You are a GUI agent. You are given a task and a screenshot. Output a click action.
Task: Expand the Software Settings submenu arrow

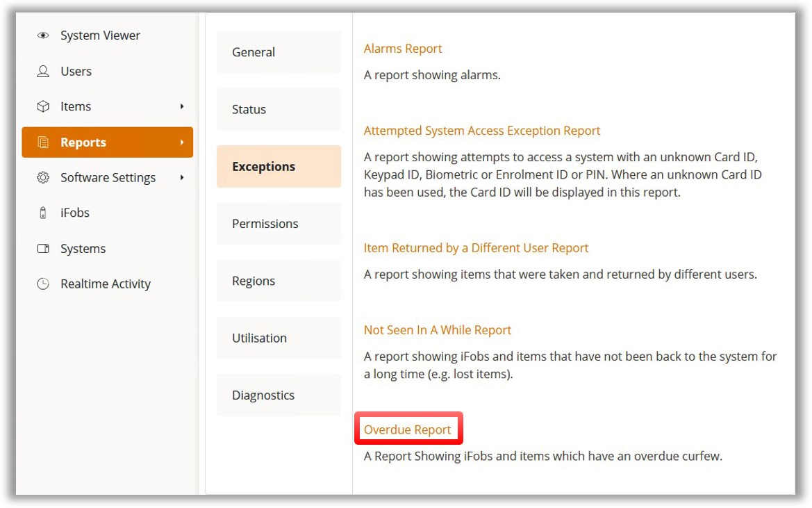(x=182, y=178)
